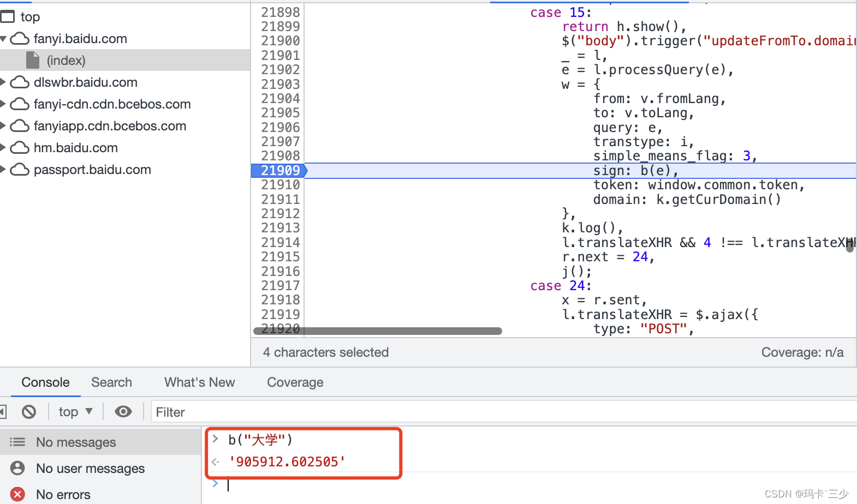Select the top frame tree row
Image resolution: width=857 pixels, height=504 pixels.
click(x=125, y=17)
